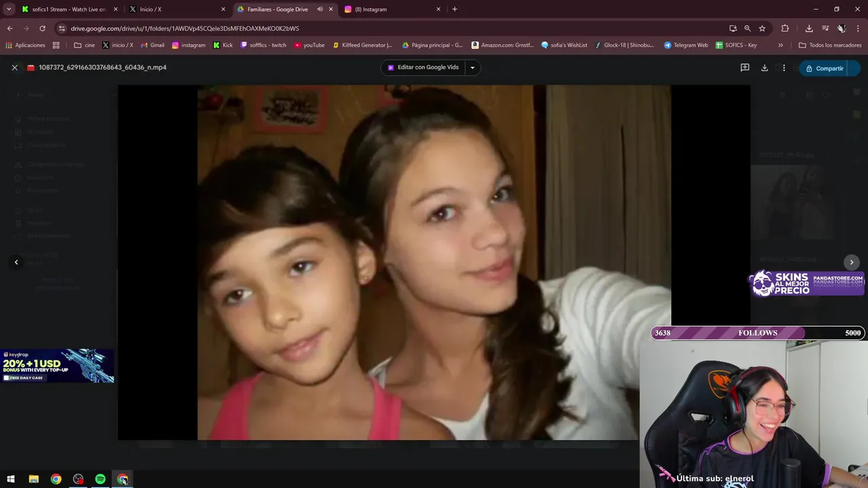Open File Explorer from taskbar
The height and width of the screenshot is (488, 868).
point(33,479)
